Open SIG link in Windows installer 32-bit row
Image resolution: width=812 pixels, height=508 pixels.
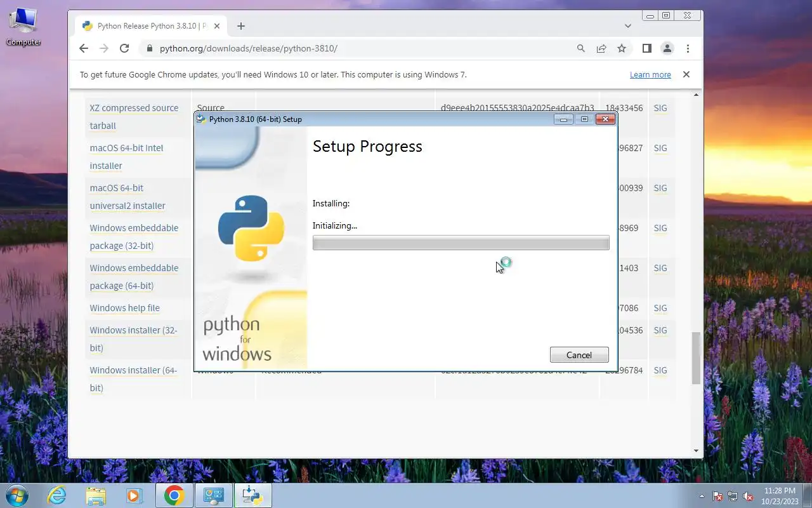[660, 330]
